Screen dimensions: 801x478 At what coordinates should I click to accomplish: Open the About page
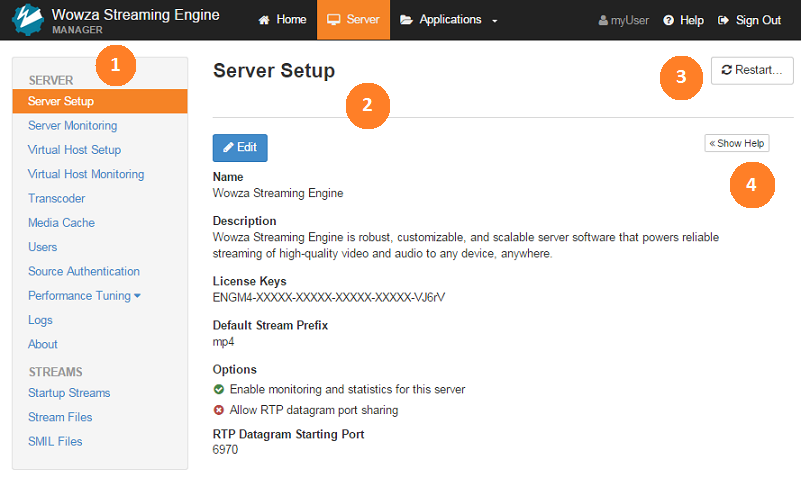click(43, 344)
